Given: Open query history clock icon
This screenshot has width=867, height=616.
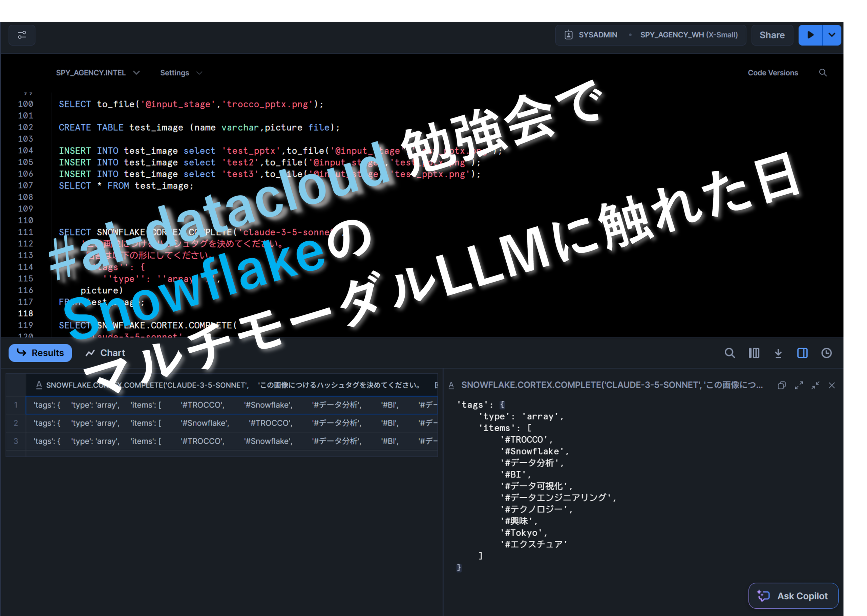Looking at the screenshot, I should [x=826, y=353].
